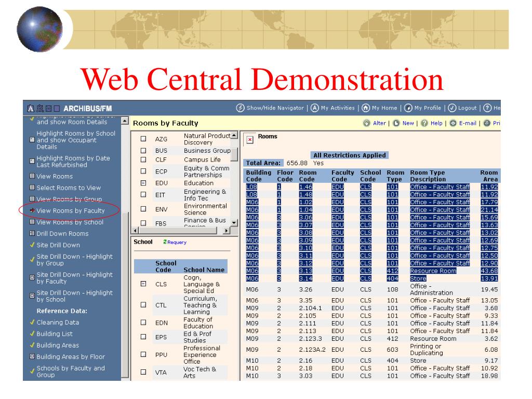Click the E-mail link
Screen dimensions: 532x399
point(468,123)
